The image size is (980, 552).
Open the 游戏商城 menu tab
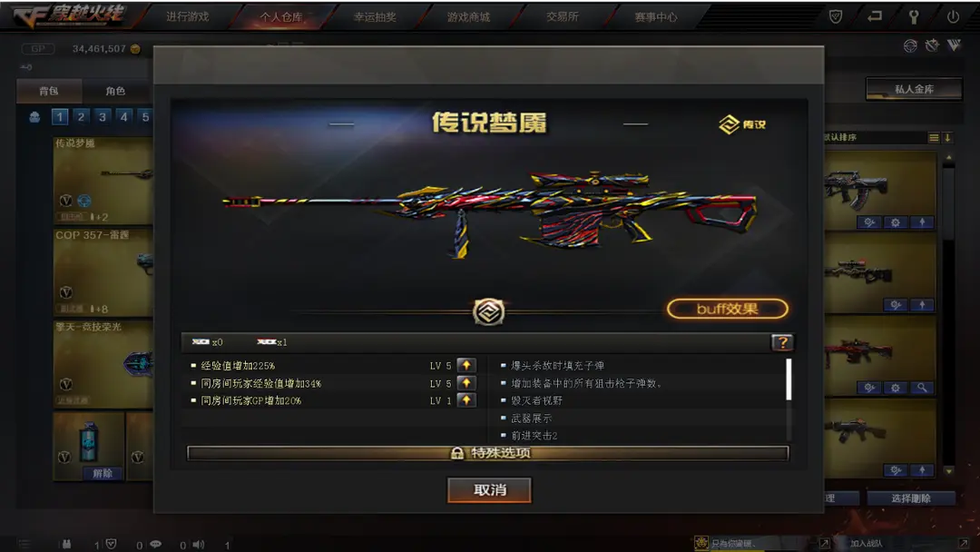(x=469, y=17)
